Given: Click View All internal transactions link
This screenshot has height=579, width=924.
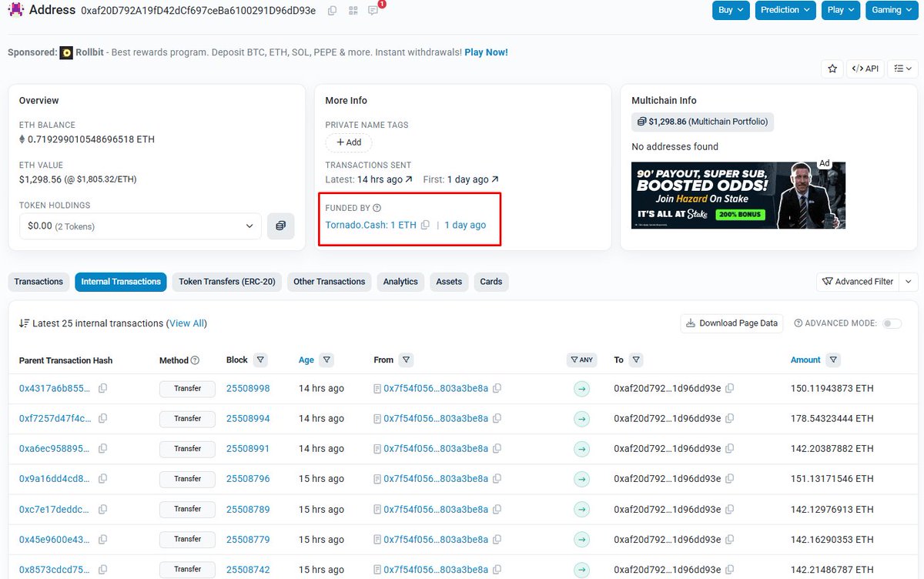Looking at the screenshot, I should click(x=187, y=323).
